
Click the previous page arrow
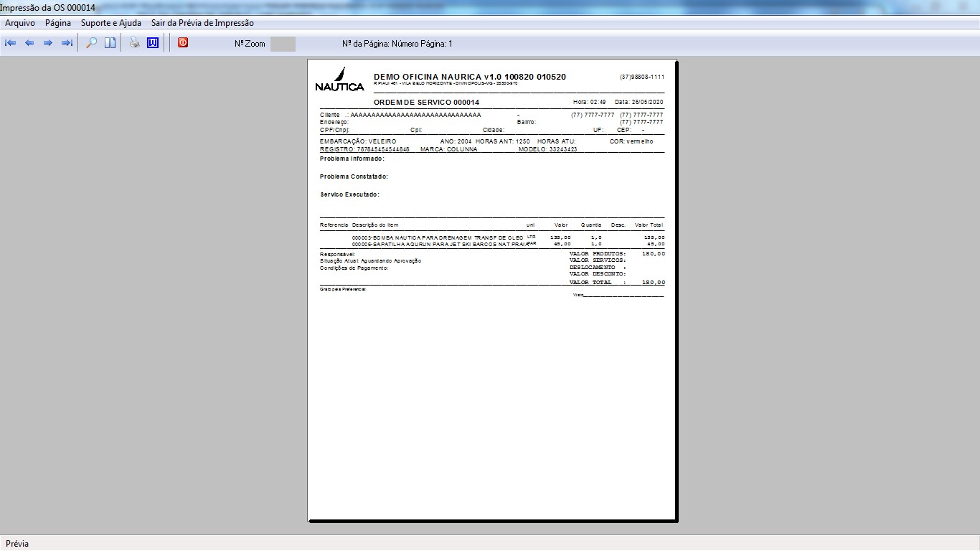29,43
